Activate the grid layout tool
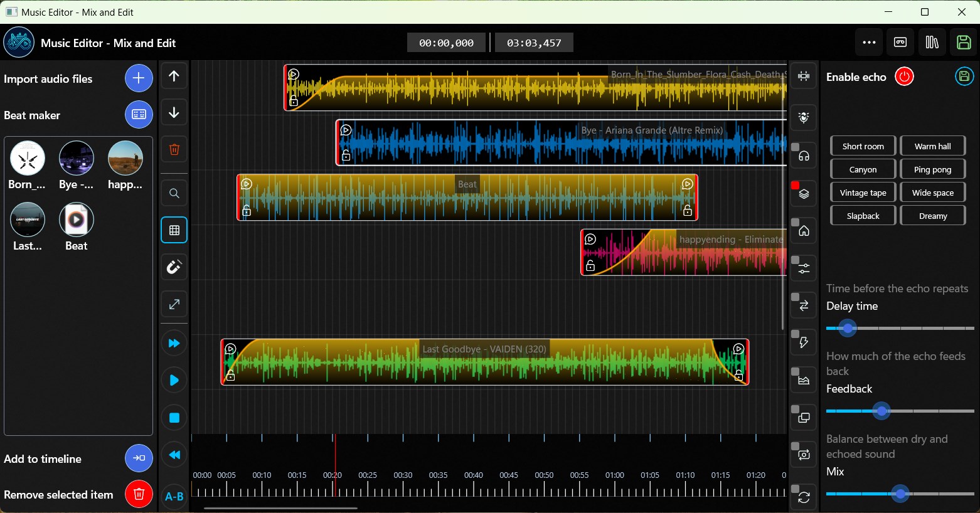The height and width of the screenshot is (513, 980). pyautogui.click(x=174, y=230)
